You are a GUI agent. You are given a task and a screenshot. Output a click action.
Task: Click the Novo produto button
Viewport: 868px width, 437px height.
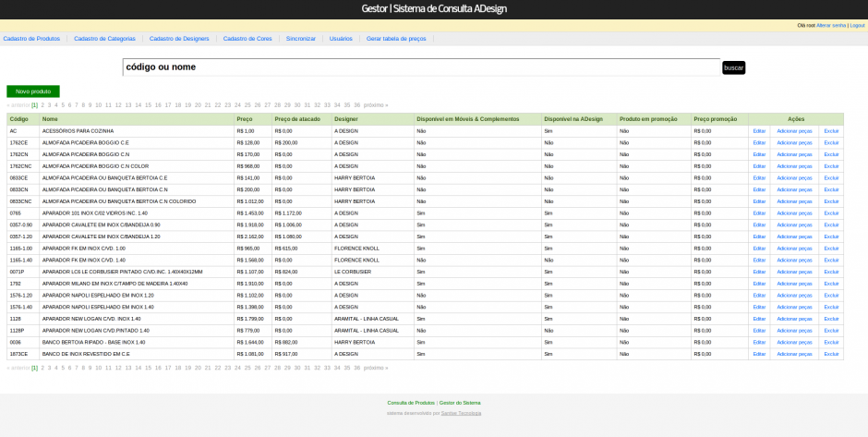(33, 91)
